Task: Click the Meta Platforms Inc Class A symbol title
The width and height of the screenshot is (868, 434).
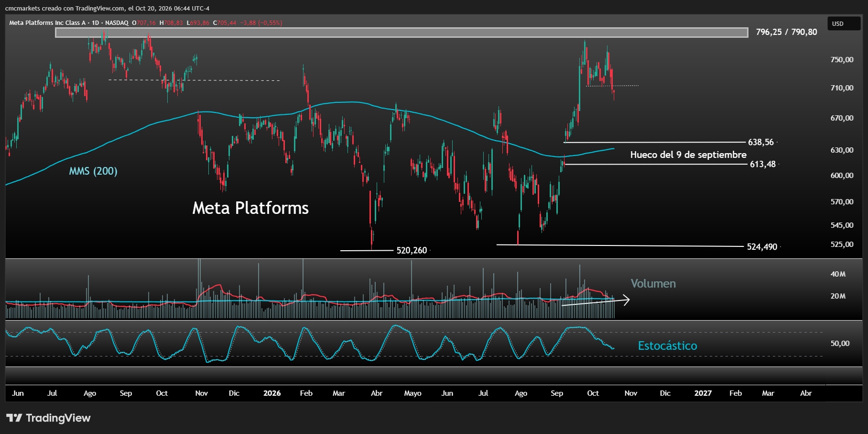Action: 47,22
